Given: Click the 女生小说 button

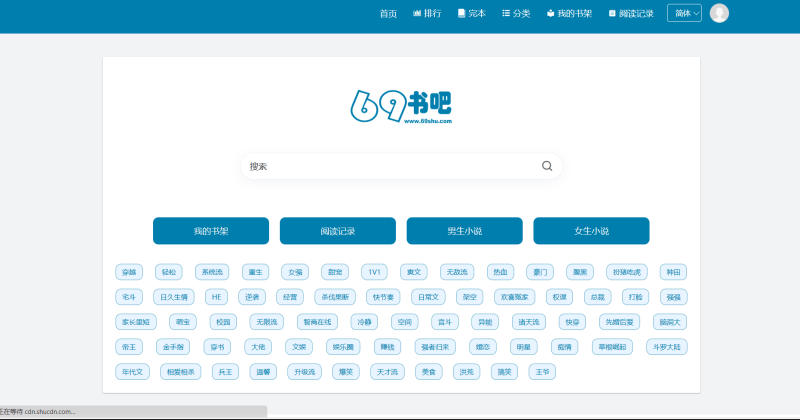Looking at the screenshot, I should (591, 231).
